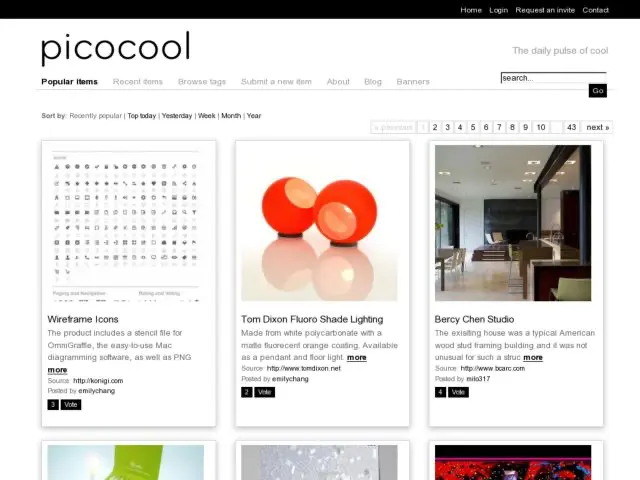
Task: Open emilychang profile under Wireframe Icons
Action: point(97,391)
